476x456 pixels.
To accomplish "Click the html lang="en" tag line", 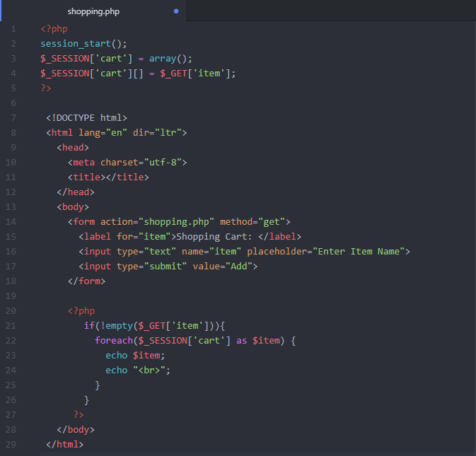I will 117,133.
